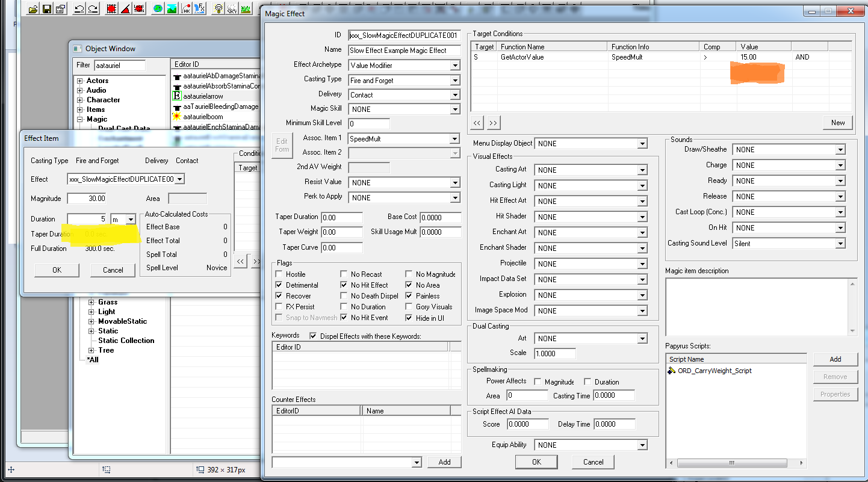
Task: Click Add next to Papyrus Scripts
Action: [835, 359]
